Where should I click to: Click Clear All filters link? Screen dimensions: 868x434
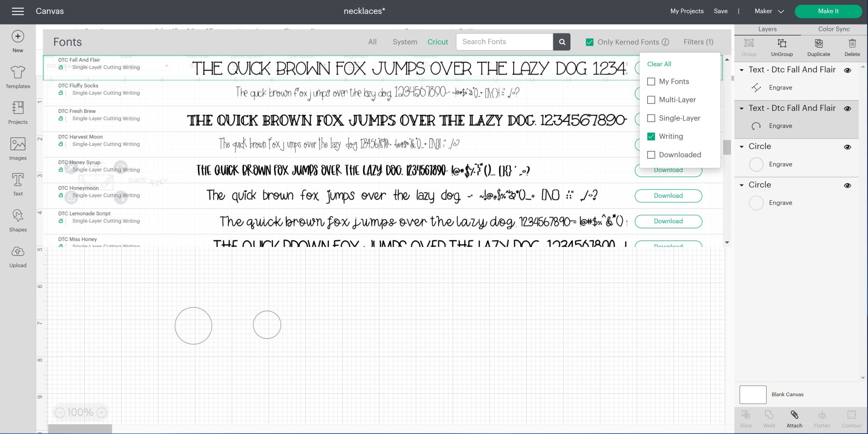click(x=659, y=64)
